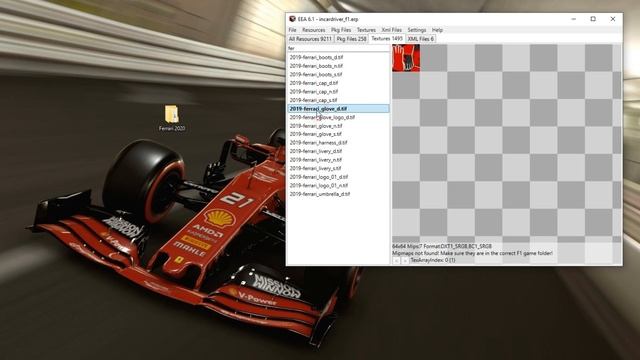
Task: Open the Resources menu
Action: tap(313, 30)
